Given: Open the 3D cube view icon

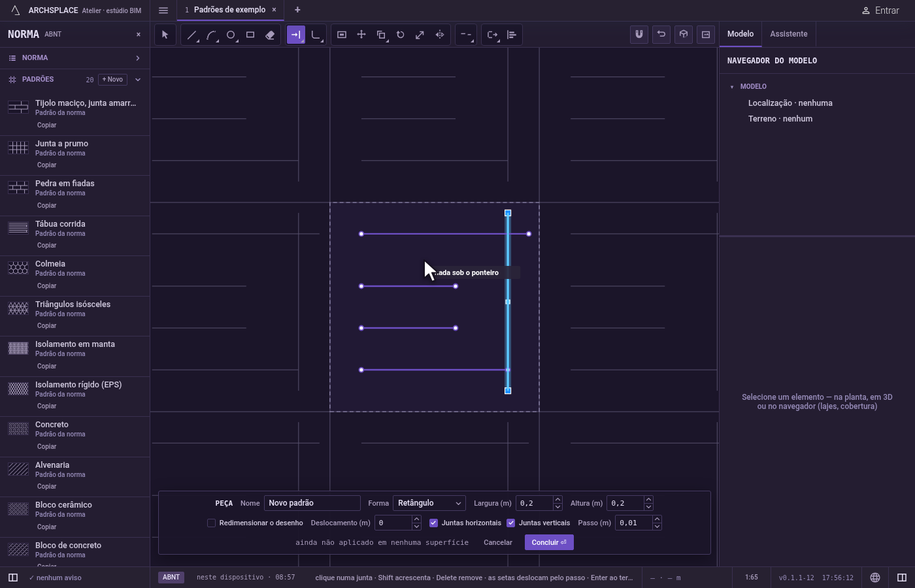Looking at the screenshot, I should click(684, 35).
